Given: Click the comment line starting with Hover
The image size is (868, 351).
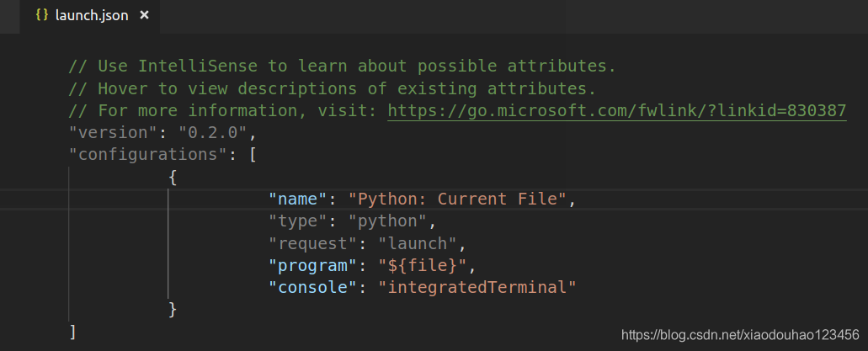Looking at the screenshot, I should [333, 88].
